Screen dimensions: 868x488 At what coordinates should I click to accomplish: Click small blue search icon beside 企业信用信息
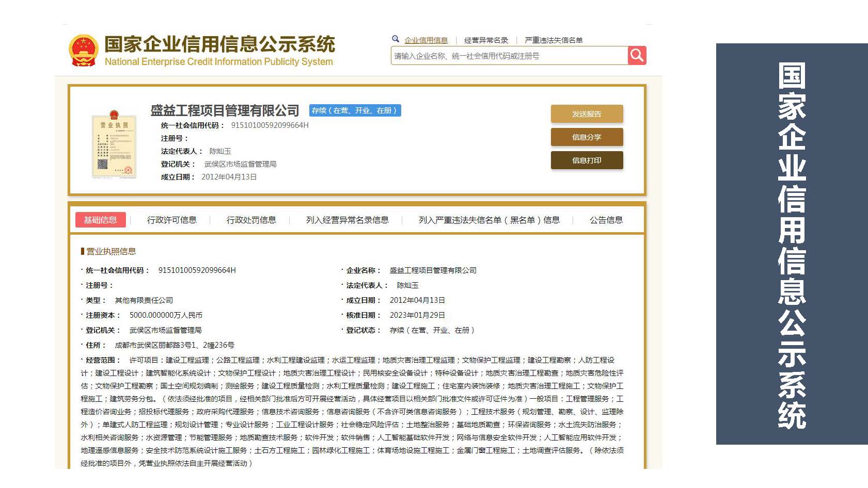[396, 39]
